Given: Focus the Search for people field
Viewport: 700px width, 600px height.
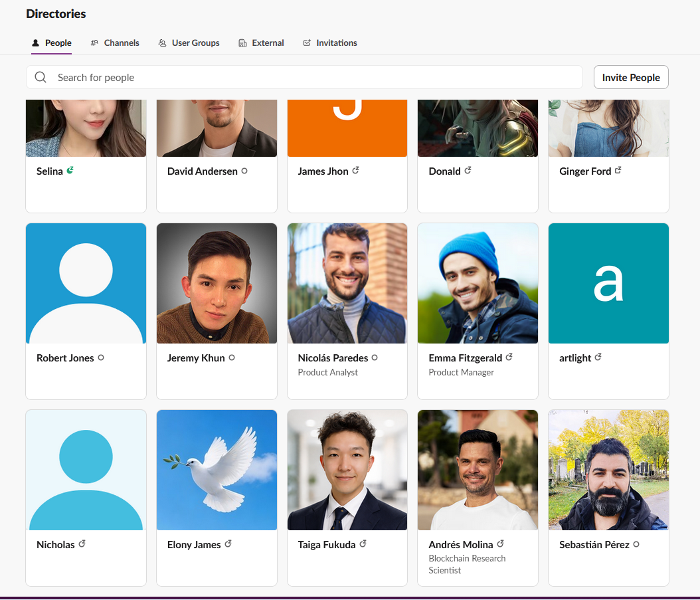Looking at the screenshot, I should tap(312, 77).
